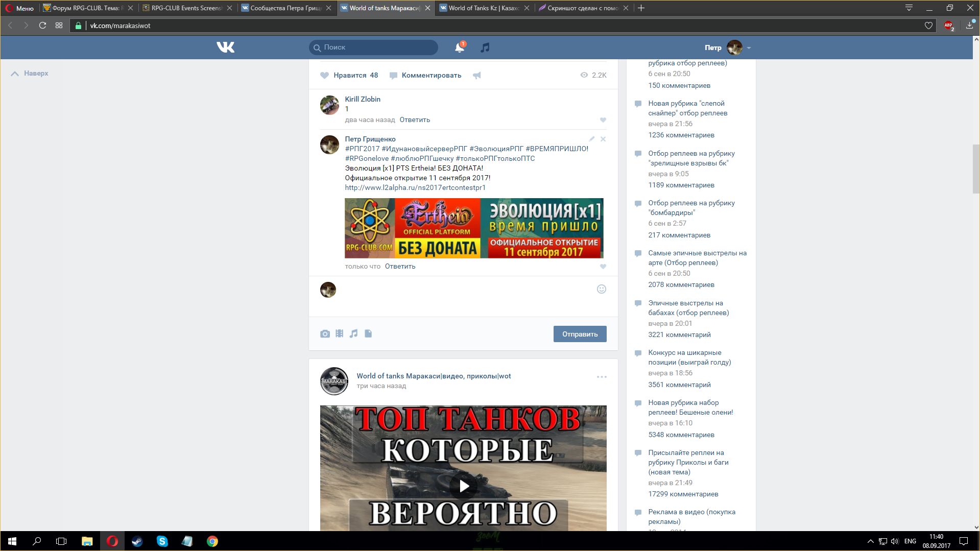Like Kirill Zlobin's comment heart

pyautogui.click(x=603, y=120)
